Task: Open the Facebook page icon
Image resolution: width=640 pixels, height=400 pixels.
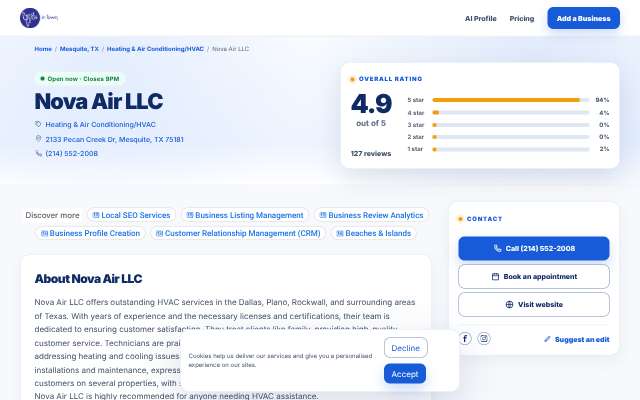Action: 465,338
